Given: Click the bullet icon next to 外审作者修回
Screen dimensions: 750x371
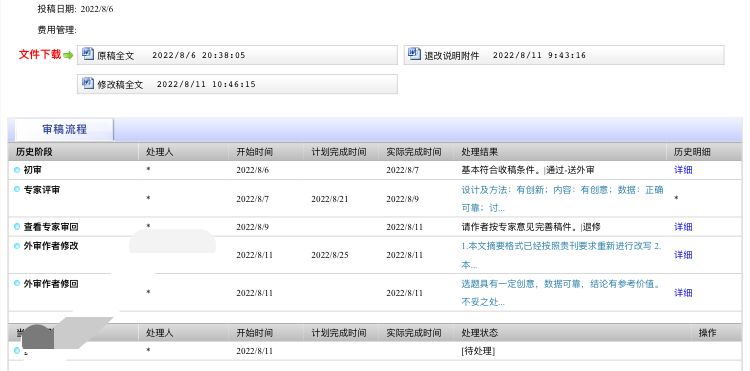Looking at the screenshot, I should [x=17, y=284].
